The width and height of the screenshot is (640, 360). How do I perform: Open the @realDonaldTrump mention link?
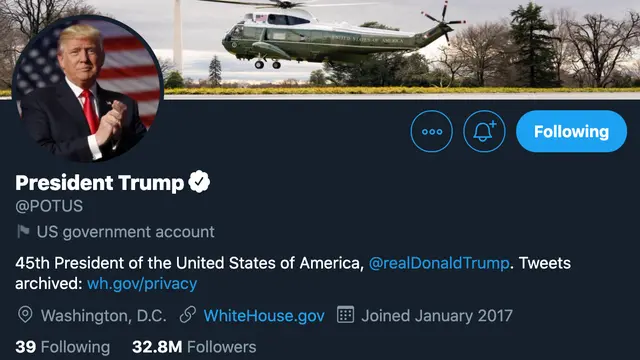coord(439,263)
